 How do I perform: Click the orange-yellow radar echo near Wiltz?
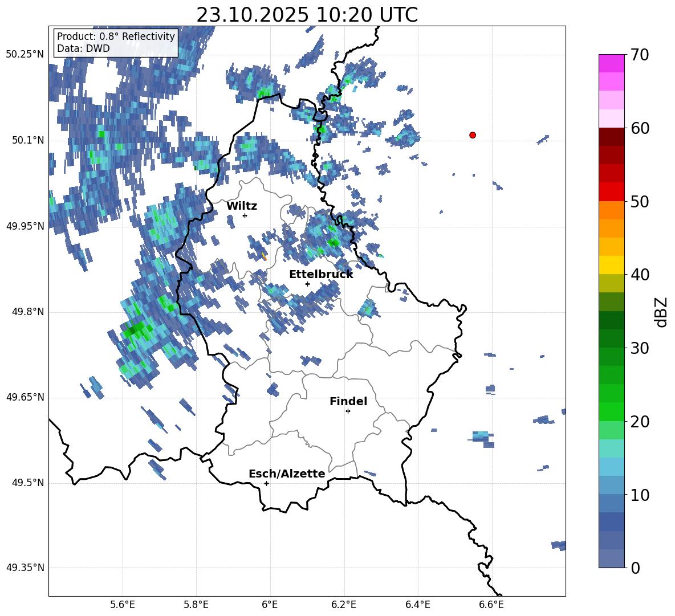tap(264, 256)
